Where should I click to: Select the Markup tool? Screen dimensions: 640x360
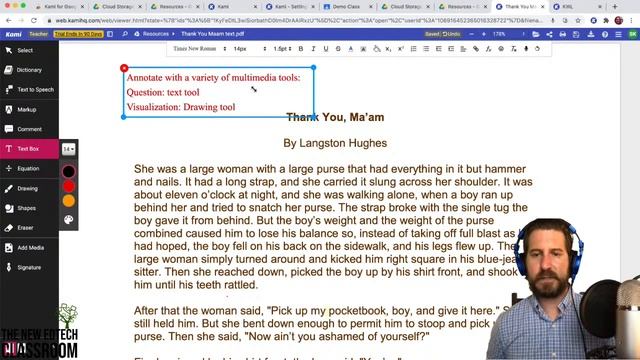tap(29, 109)
